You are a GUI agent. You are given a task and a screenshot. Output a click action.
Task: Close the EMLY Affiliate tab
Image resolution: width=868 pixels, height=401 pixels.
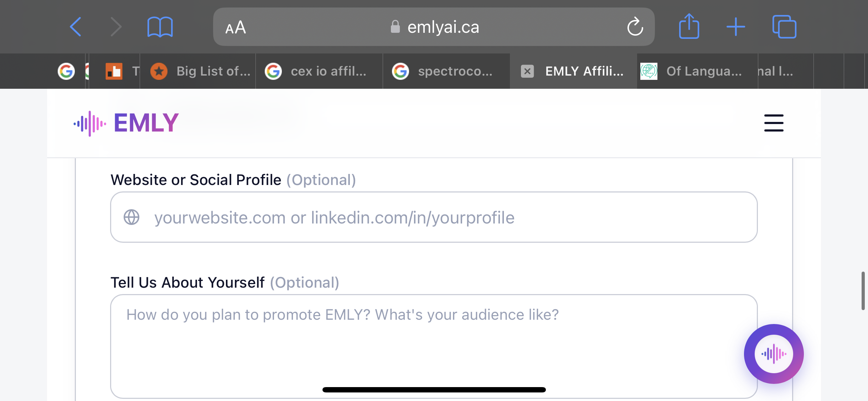pyautogui.click(x=527, y=71)
